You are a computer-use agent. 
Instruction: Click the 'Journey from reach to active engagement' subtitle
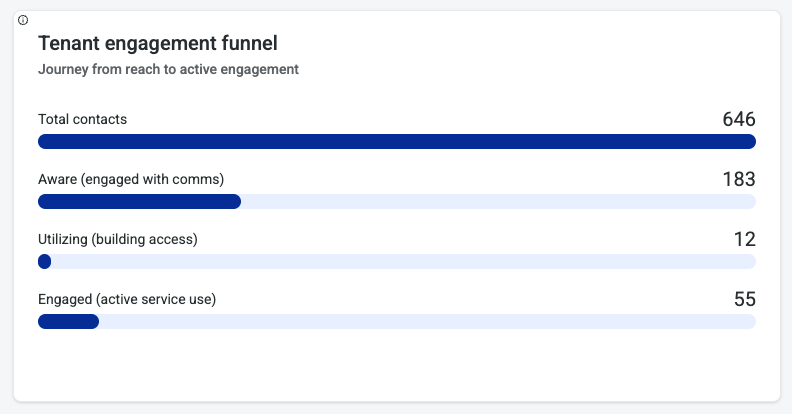pyautogui.click(x=168, y=70)
